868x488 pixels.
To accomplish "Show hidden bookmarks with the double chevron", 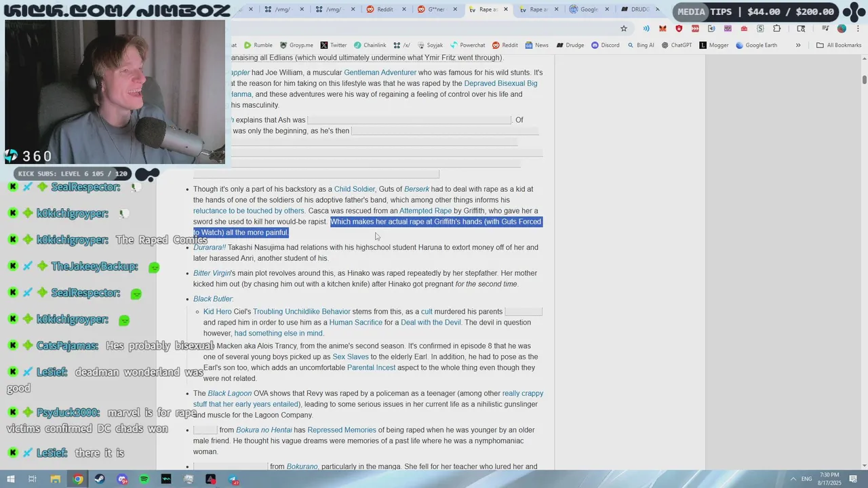I will tap(798, 45).
